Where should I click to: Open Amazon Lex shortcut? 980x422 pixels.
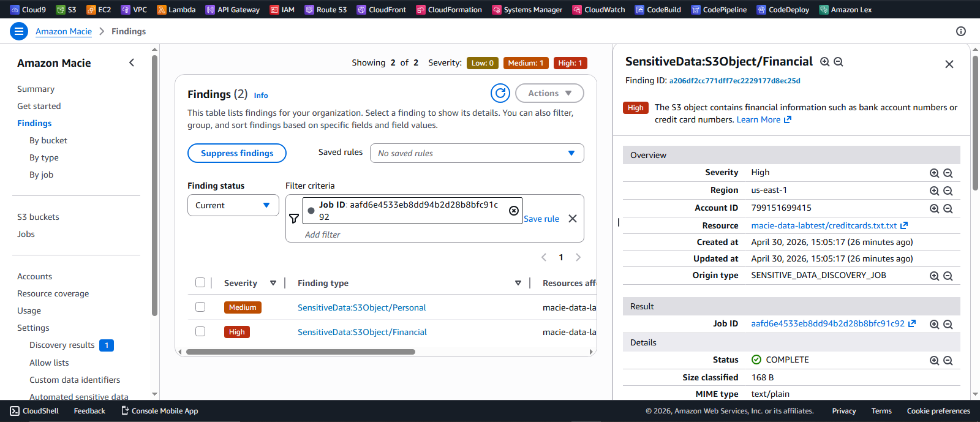point(846,9)
